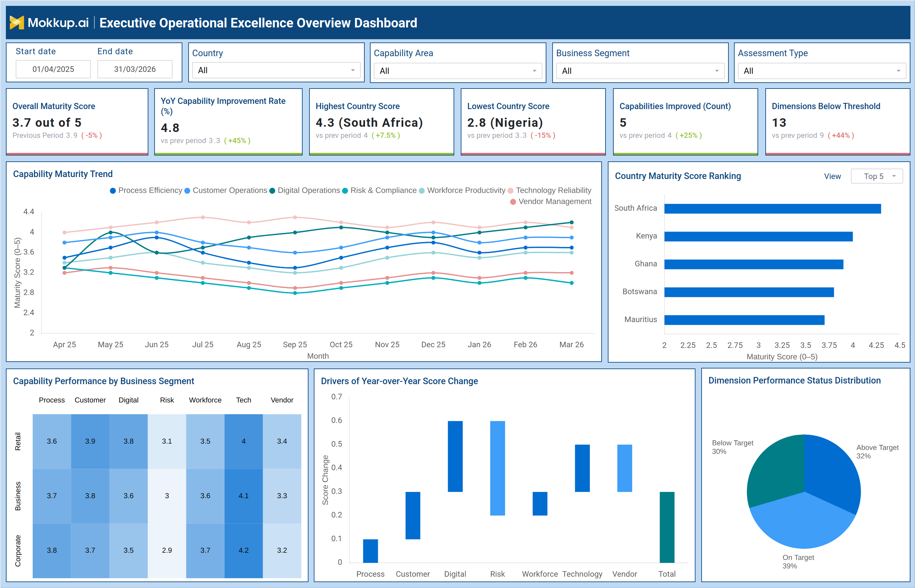Click the Country Maturity Score Ranking title
The height and width of the screenshot is (588, 915).
pyautogui.click(x=678, y=176)
